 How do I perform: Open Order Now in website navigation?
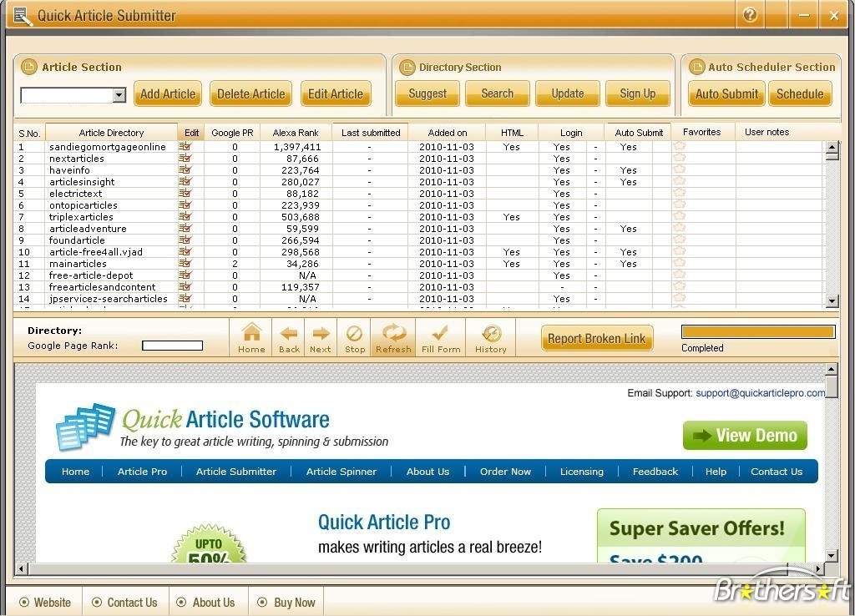click(x=505, y=472)
